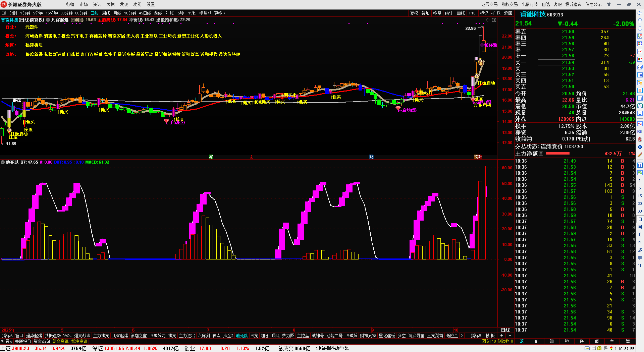Image resolution: width=644 pixels, height=352 pixels.
Task: Click the shirt skin icon in title bar
Action: [x=609, y=4]
